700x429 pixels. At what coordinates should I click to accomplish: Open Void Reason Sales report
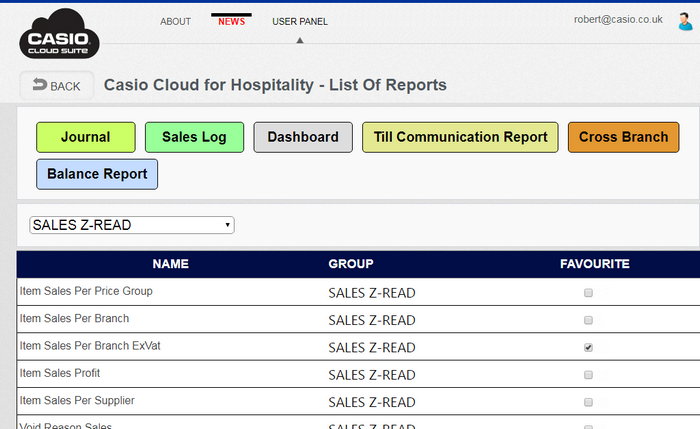[66, 425]
